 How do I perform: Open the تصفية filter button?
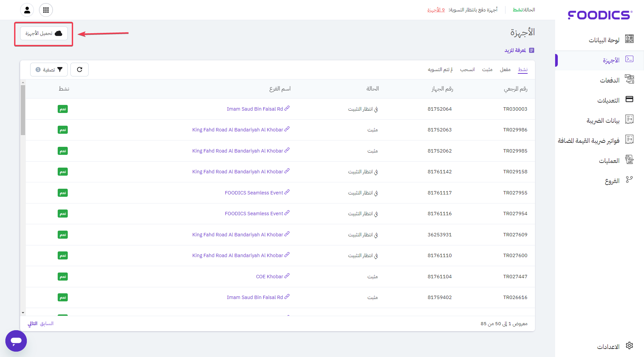(49, 70)
